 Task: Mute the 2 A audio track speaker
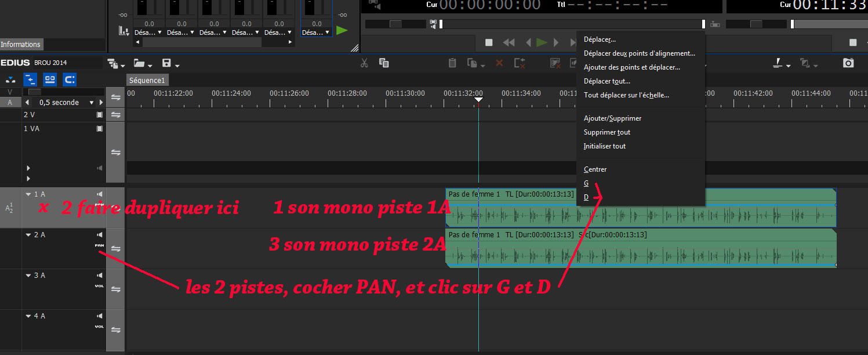(x=100, y=235)
